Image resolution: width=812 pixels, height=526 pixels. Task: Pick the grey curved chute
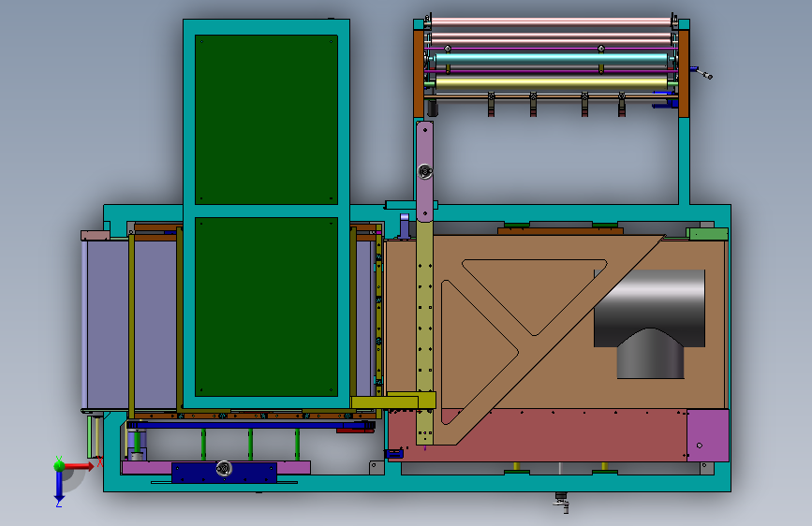coord(649,324)
